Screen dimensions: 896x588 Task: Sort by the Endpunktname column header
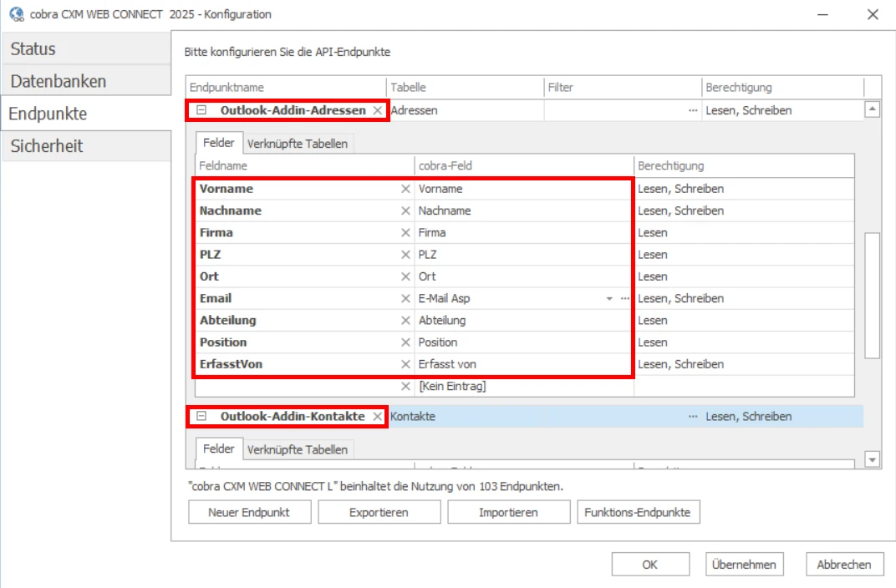286,88
